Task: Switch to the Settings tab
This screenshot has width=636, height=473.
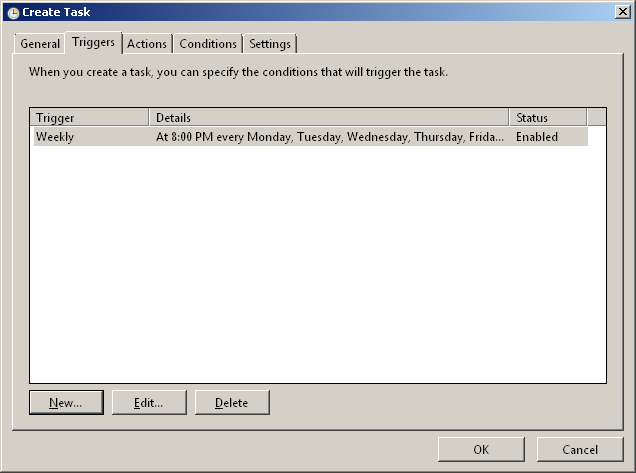Action: tap(270, 44)
